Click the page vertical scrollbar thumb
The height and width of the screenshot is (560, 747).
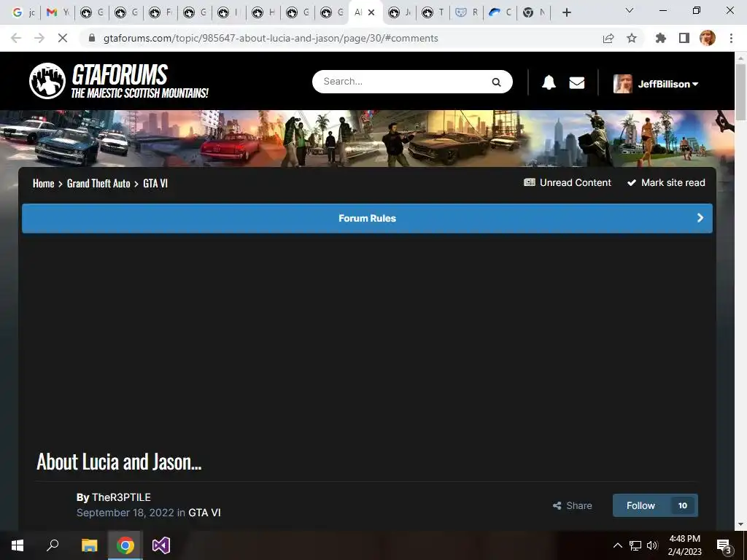[x=741, y=91]
